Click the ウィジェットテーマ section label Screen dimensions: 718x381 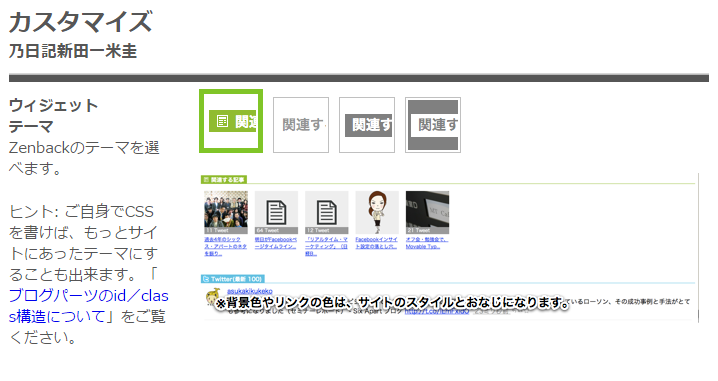tap(54, 116)
